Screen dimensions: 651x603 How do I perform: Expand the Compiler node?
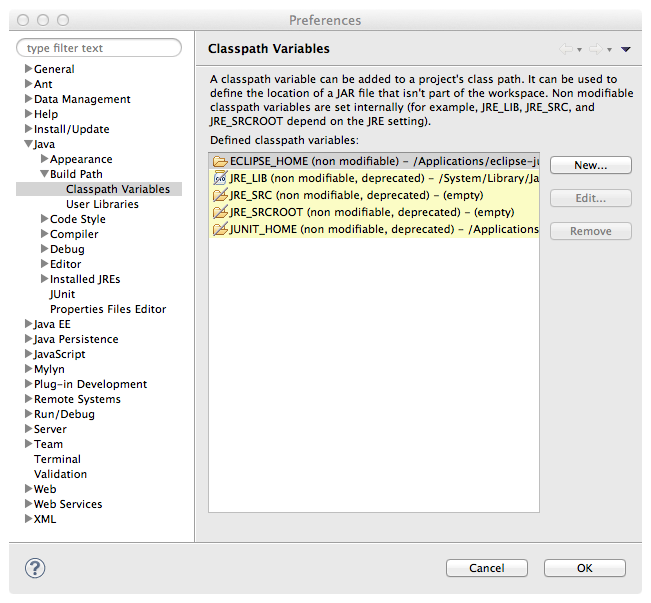click(x=44, y=233)
